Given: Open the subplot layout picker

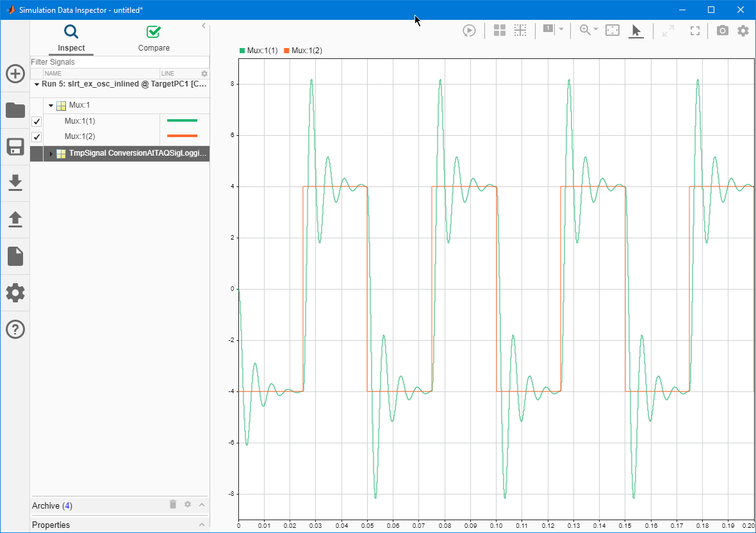Looking at the screenshot, I should 499,30.
